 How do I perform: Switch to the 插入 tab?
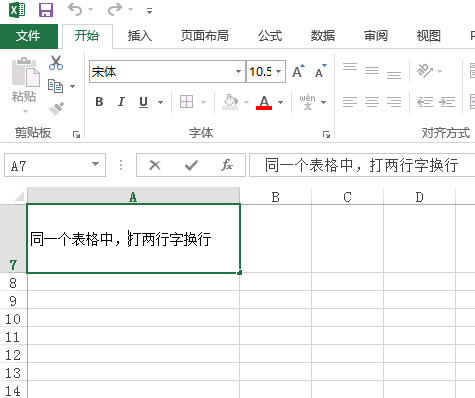click(140, 36)
